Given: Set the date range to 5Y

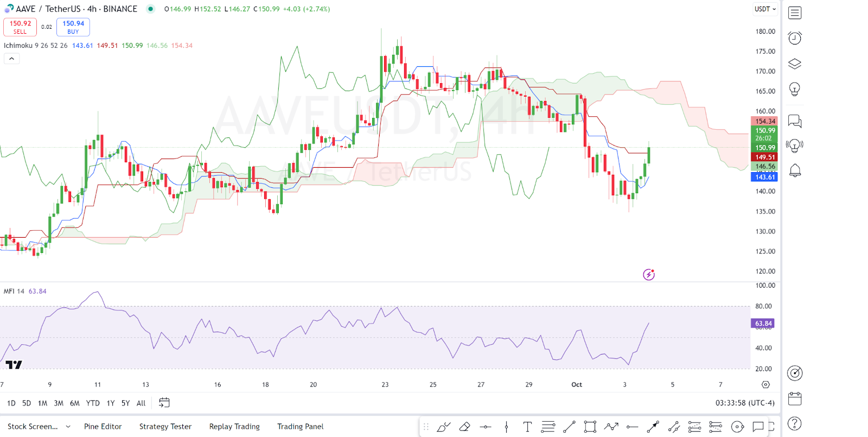Looking at the screenshot, I should click(x=125, y=403).
